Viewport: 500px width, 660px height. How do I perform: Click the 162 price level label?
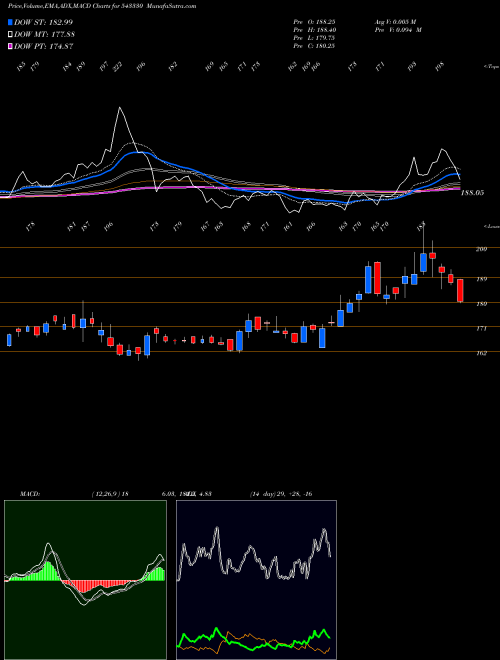point(481,353)
